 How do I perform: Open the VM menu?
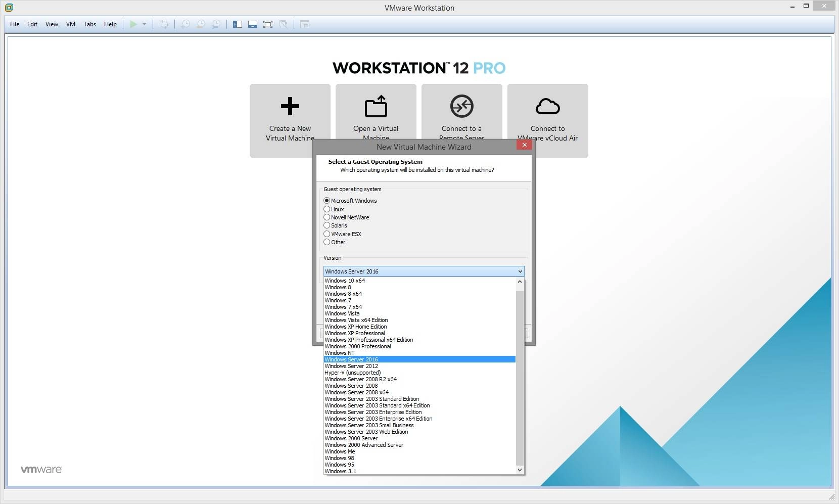[71, 24]
